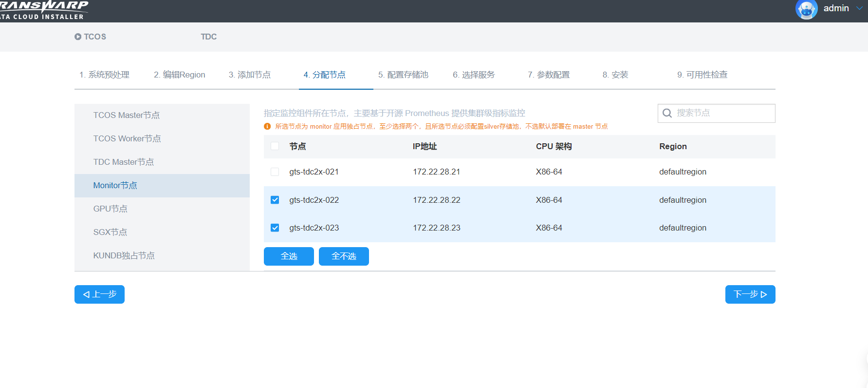Click node name gts-tdc2x-022
The image size is (868, 388).
point(314,200)
